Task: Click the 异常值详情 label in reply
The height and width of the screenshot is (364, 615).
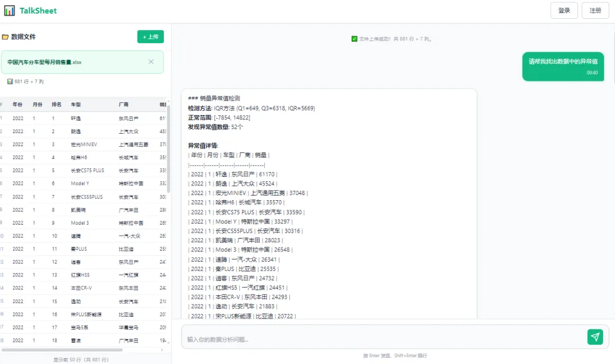Action: click(203, 146)
